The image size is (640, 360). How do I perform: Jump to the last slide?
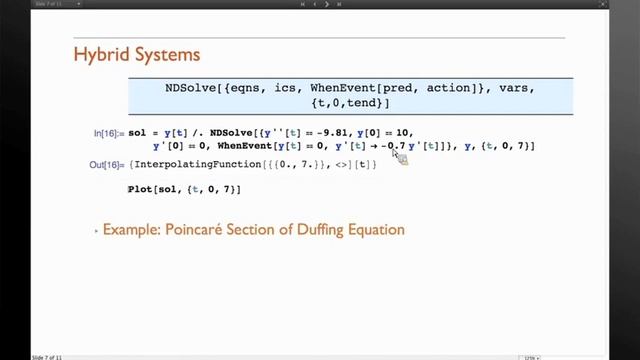pyautogui.click(x=339, y=4)
